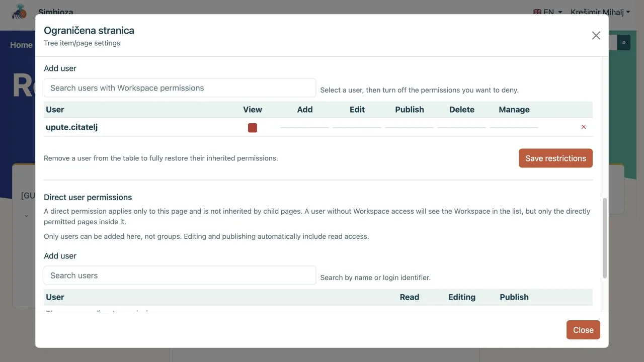The height and width of the screenshot is (362, 644).
Task: Open the EN language dropdown
Action: click(548, 12)
